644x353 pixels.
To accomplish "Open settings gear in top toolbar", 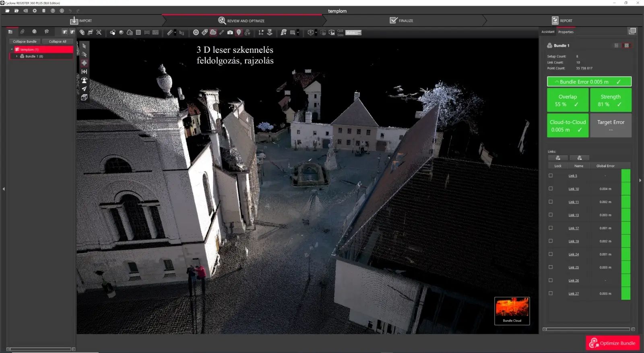I will pyautogui.click(x=35, y=11).
